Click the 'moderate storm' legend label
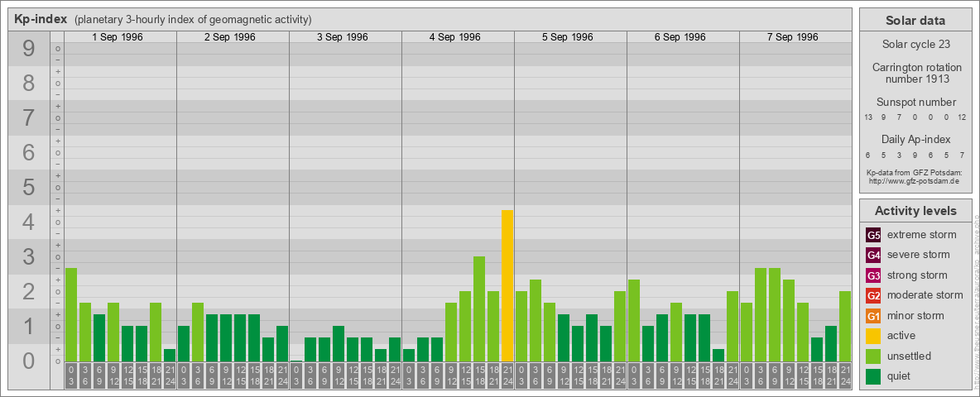This screenshot has width=980, height=397. pyautogui.click(x=925, y=294)
